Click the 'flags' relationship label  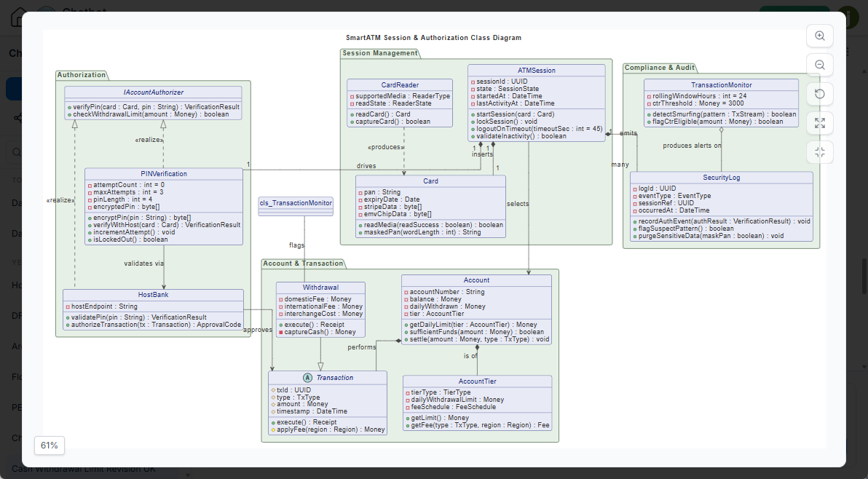(296, 245)
